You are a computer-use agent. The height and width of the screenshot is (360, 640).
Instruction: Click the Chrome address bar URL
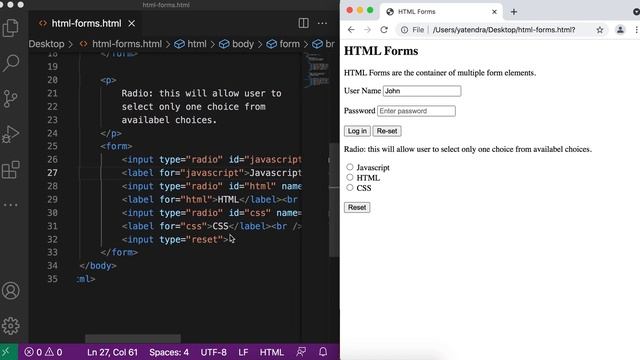click(504, 30)
